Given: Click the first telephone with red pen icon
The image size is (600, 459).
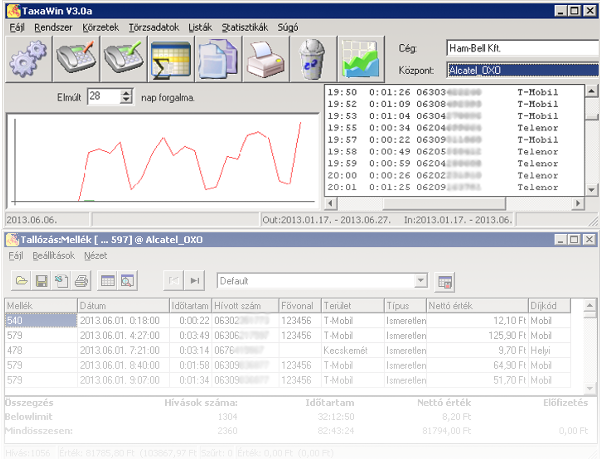Looking at the screenshot, I should [77, 59].
